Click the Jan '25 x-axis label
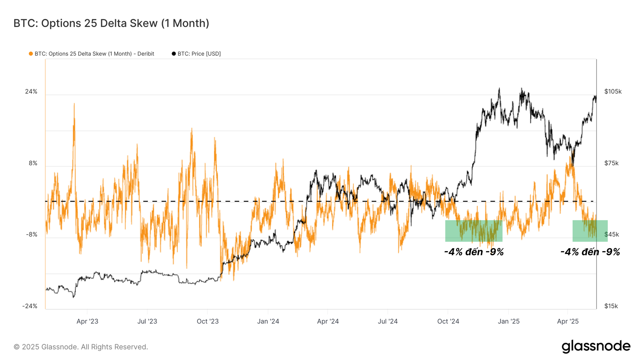The image size is (644, 363). [508, 321]
